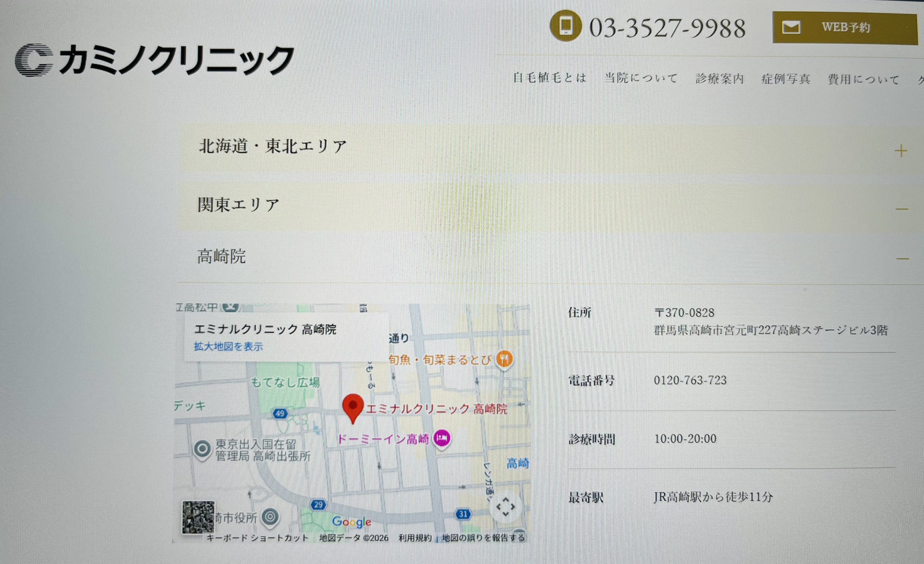Open the 症例写真 menu item
The width and height of the screenshot is (924, 564).
click(x=786, y=79)
